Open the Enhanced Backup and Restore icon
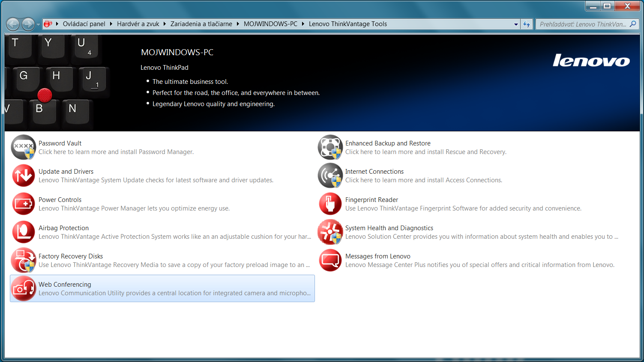The width and height of the screenshot is (644, 362). click(330, 147)
